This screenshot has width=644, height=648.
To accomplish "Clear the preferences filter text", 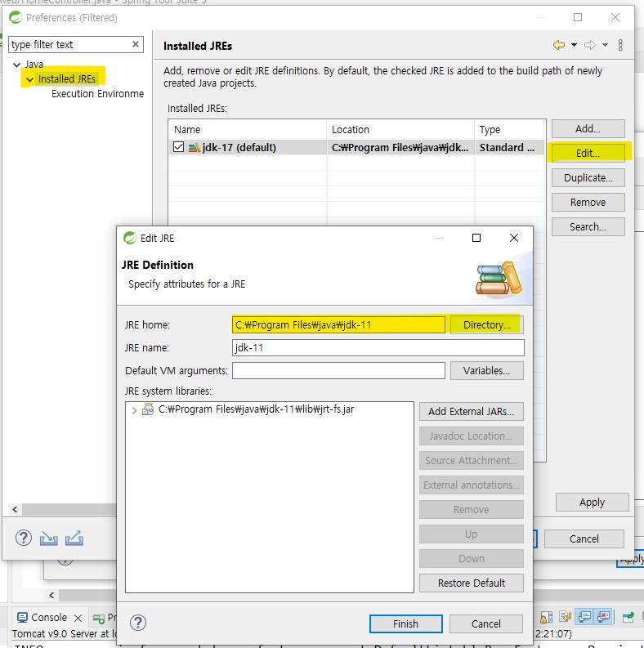I will click(x=136, y=44).
